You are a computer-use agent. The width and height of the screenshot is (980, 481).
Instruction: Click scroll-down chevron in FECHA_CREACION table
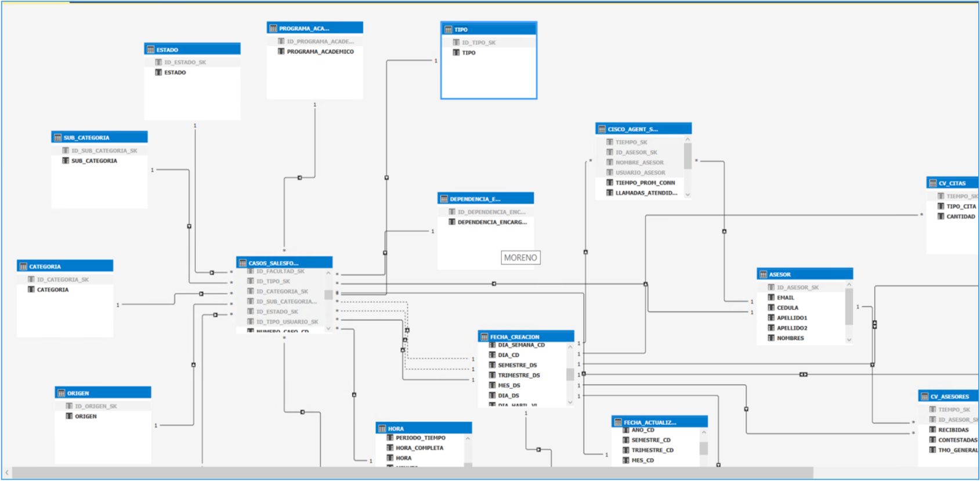(570, 402)
